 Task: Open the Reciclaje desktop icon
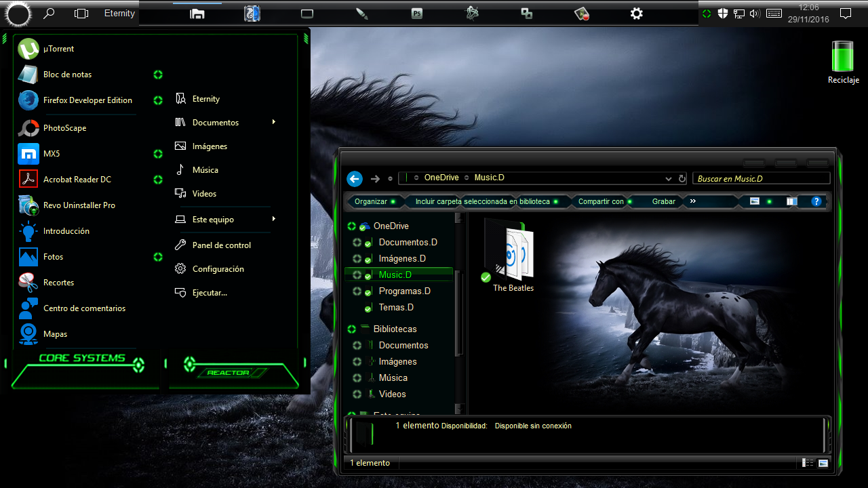click(843, 58)
